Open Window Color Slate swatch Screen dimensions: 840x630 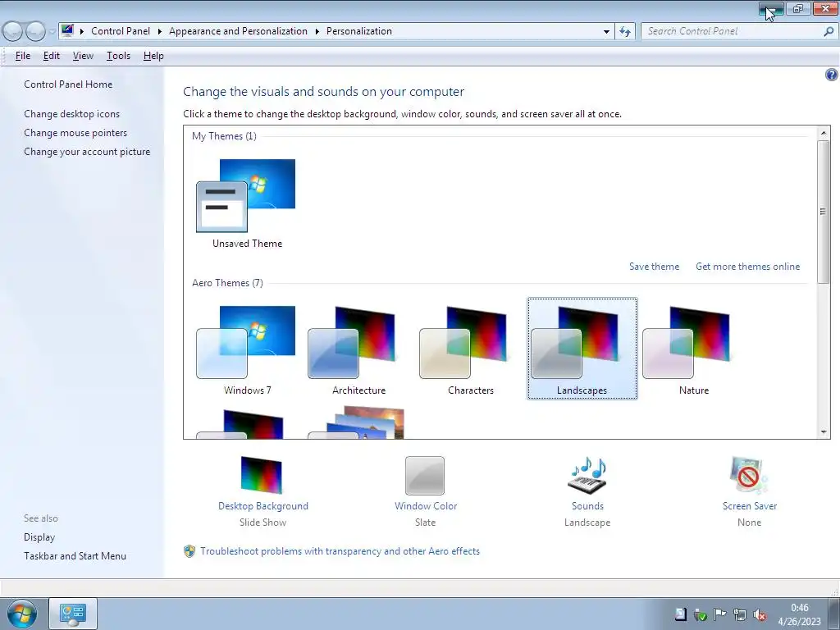coord(425,476)
